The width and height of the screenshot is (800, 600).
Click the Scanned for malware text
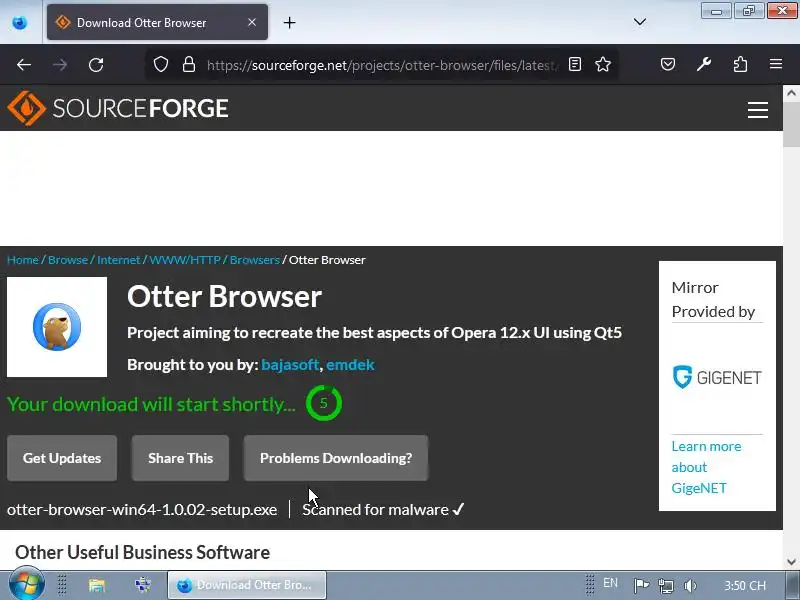[376, 510]
